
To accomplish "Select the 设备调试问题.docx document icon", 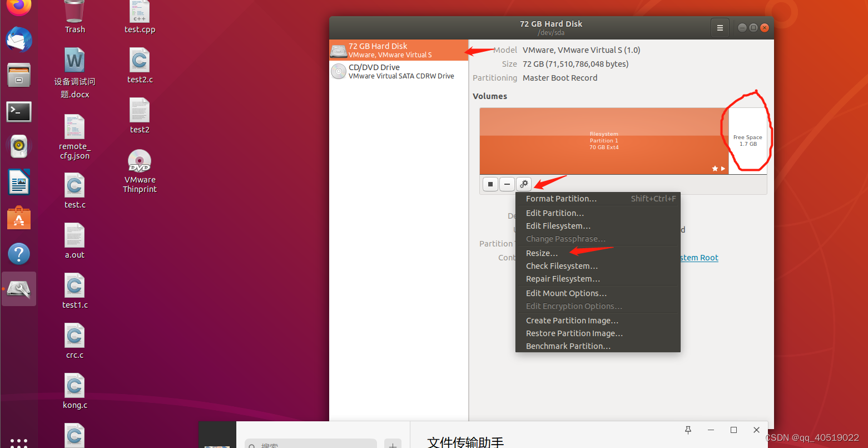I will pos(75,73).
